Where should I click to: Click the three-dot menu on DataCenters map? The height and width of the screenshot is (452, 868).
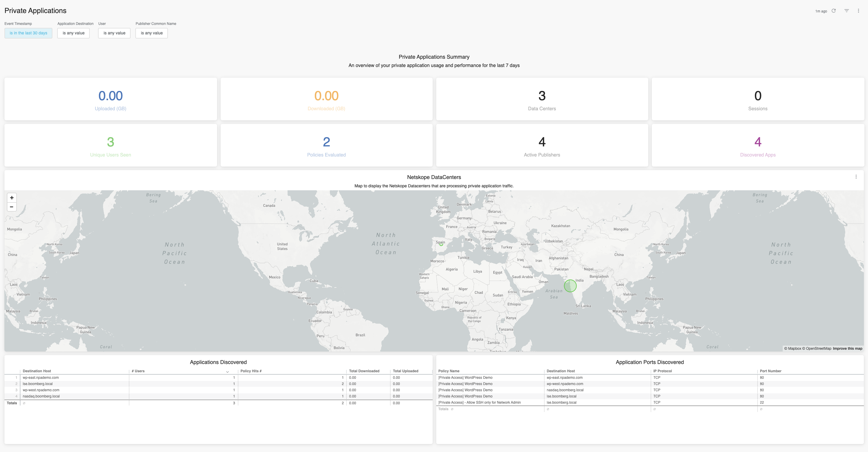click(x=856, y=177)
